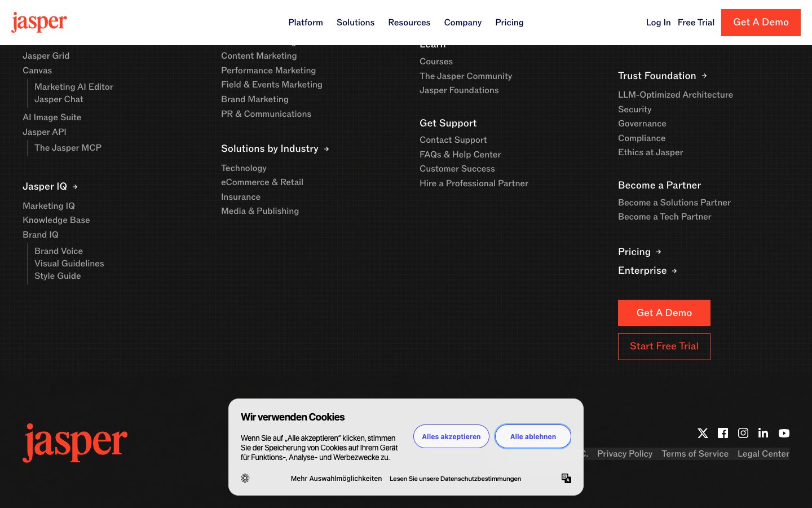Click the Jasper logo in top header
The height and width of the screenshot is (508, 812).
39,23
